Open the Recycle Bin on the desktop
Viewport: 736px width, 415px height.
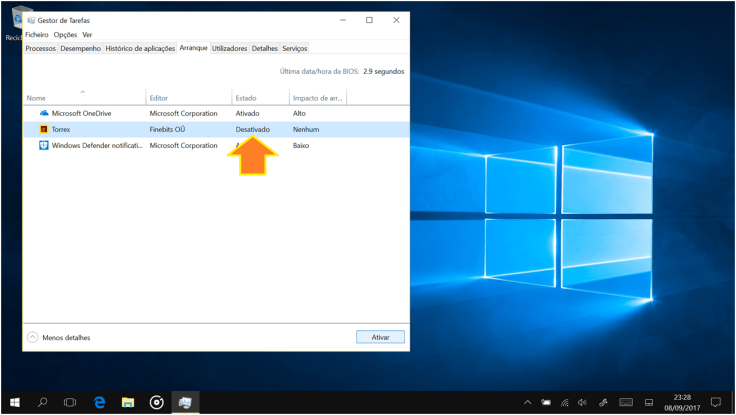[x=13, y=22]
